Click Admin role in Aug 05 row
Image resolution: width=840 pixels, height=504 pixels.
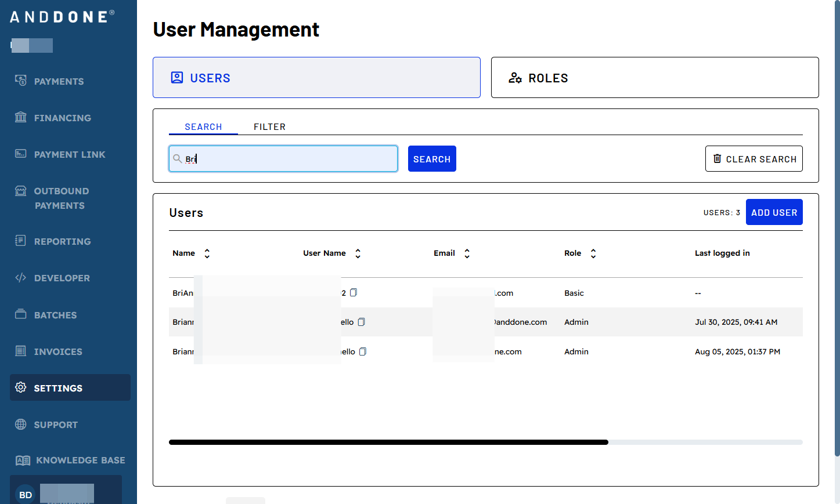pyautogui.click(x=576, y=351)
